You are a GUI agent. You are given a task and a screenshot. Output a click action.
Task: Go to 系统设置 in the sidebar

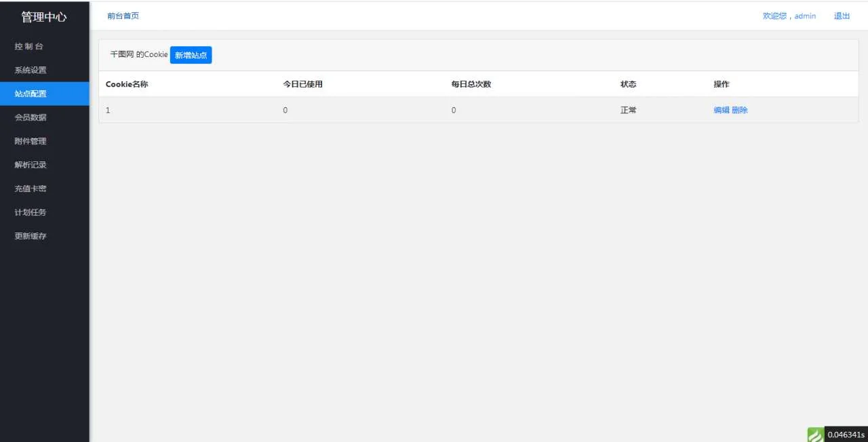pos(31,71)
